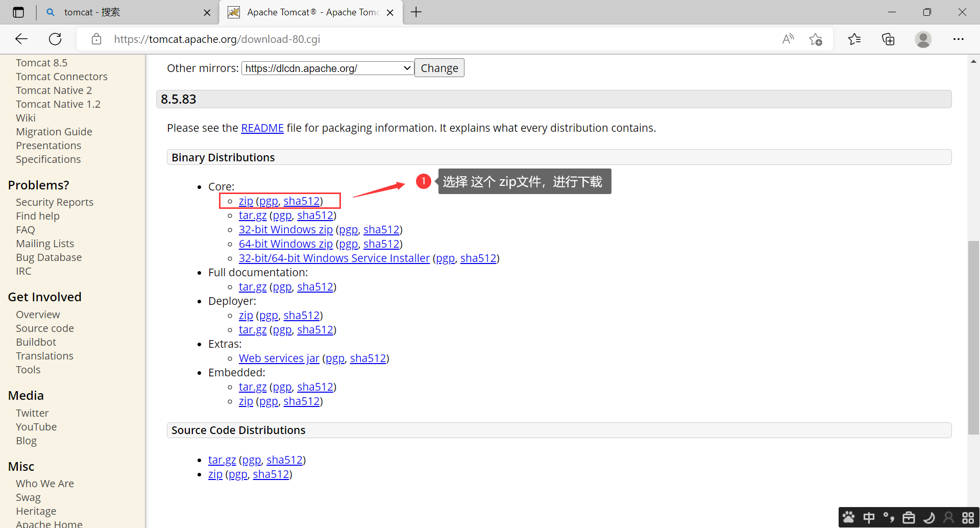Download 32-bit/64-bit Windows Service Installer
Image resolution: width=980 pixels, height=528 pixels.
coord(334,258)
